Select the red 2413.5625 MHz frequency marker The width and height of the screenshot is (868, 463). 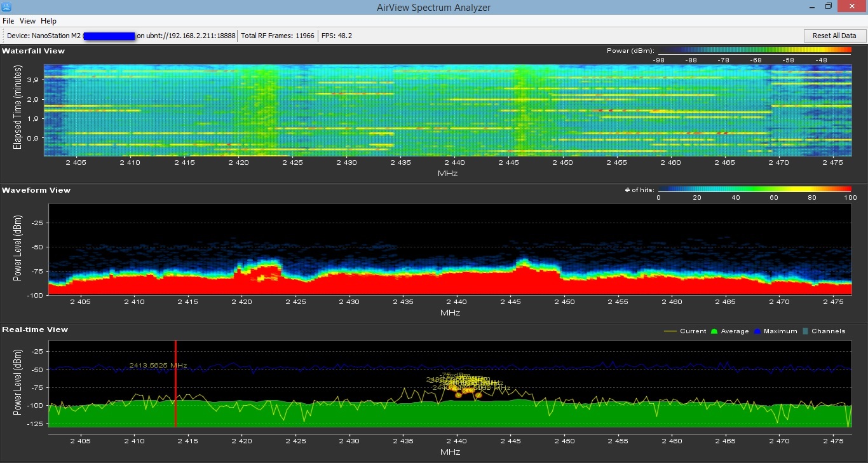pos(175,384)
